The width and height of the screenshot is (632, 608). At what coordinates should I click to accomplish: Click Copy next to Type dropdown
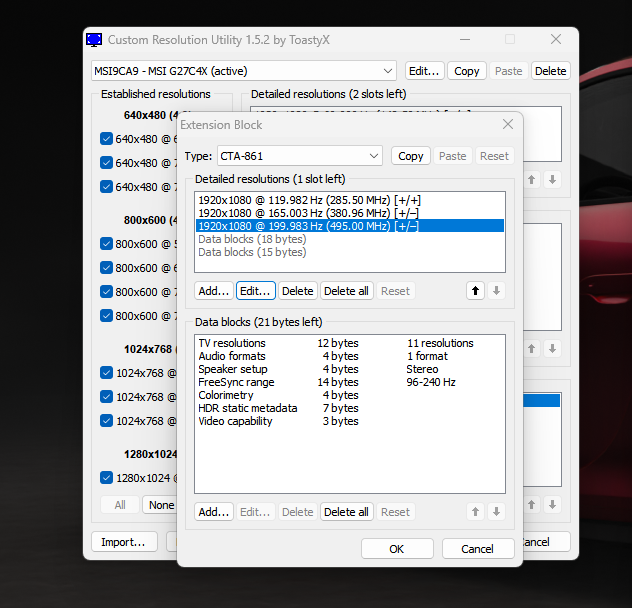[x=410, y=156]
